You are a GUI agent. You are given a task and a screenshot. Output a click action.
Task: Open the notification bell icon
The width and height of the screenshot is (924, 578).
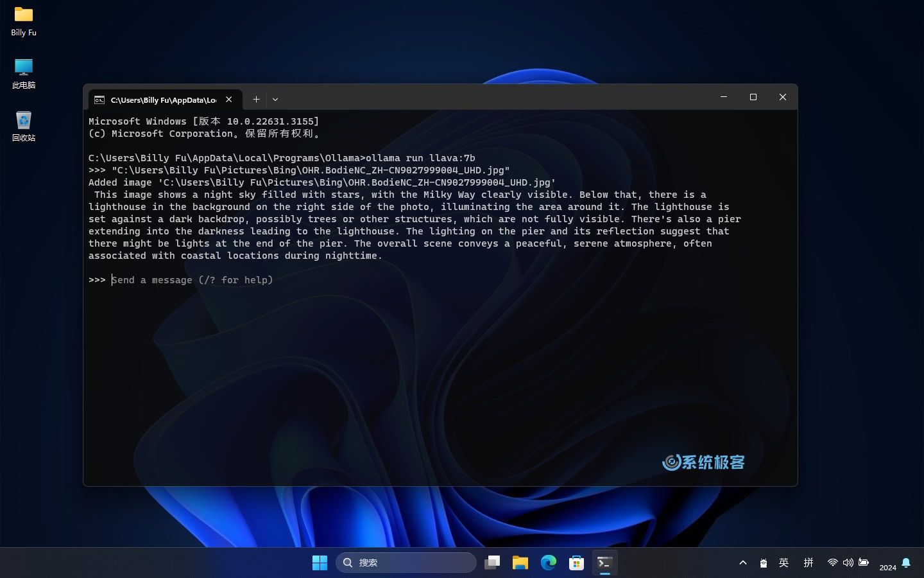click(906, 563)
